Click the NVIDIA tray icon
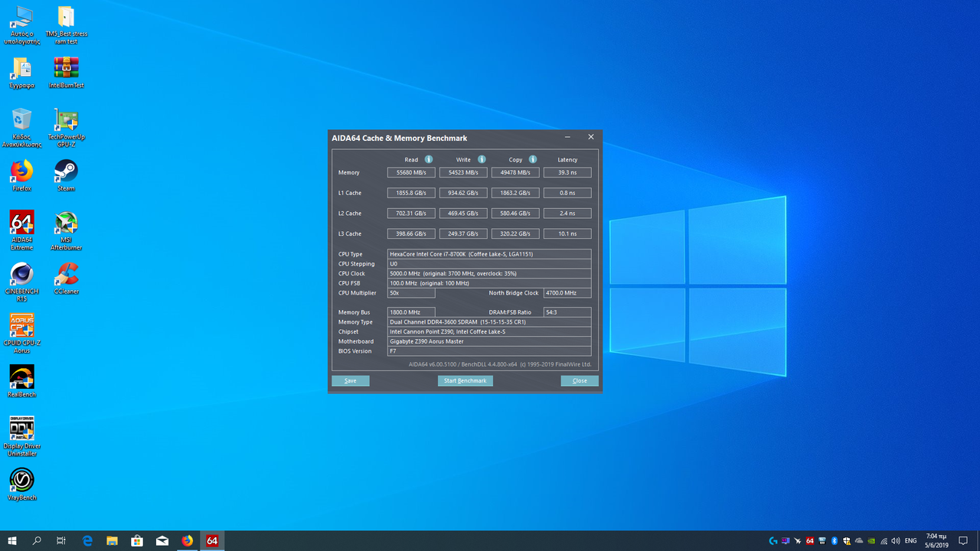This screenshot has height=551, width=980. (871, 541)
